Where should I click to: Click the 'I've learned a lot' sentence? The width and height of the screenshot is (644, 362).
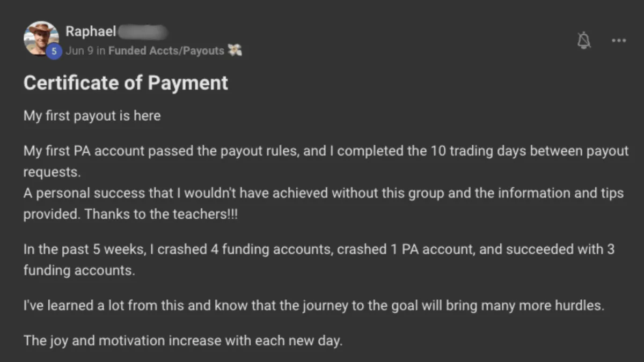(314, 306)
